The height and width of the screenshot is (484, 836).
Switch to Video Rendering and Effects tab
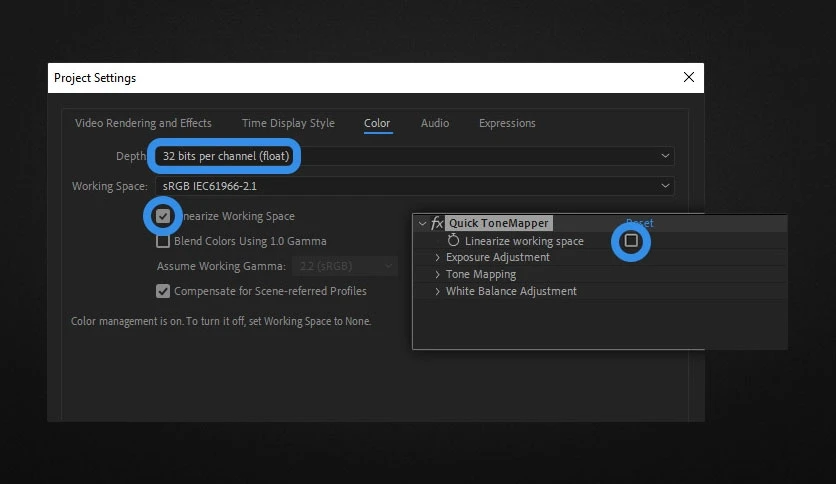tap(143, 123)
